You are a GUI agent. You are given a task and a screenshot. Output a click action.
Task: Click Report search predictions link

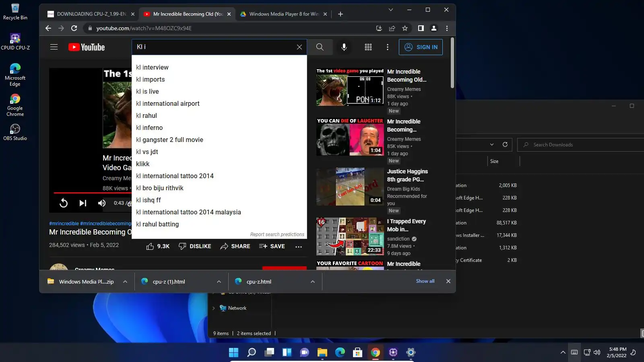coord(277,234)
